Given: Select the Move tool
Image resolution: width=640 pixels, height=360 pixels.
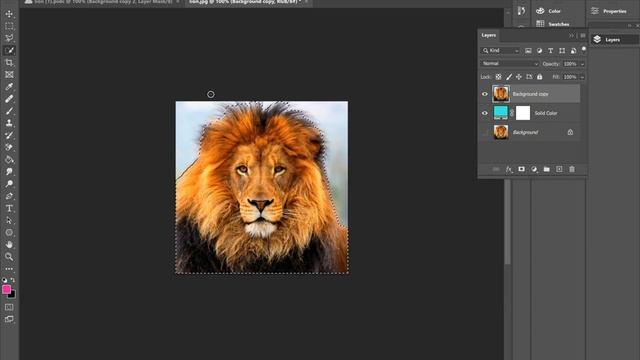Looking at the screenshot, I should [x=9, y=14].
